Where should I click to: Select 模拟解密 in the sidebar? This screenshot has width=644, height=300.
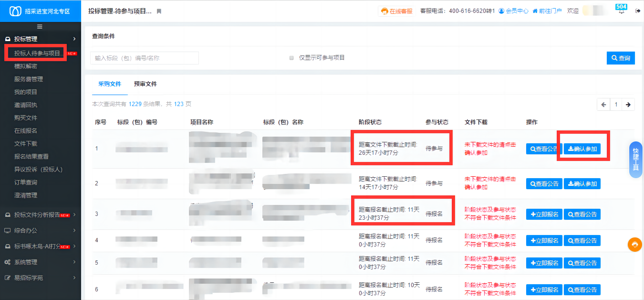[x=26, y=66]
